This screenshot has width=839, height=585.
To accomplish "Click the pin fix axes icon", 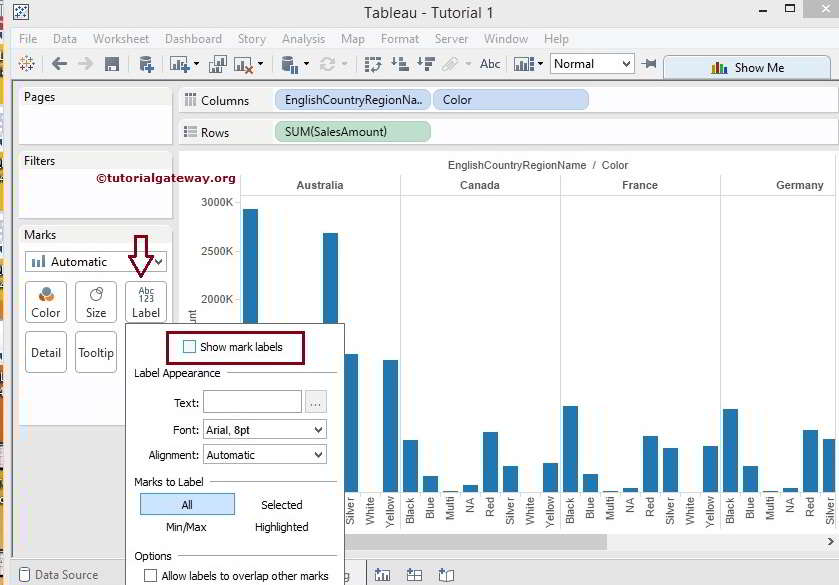I will (650, 64).
